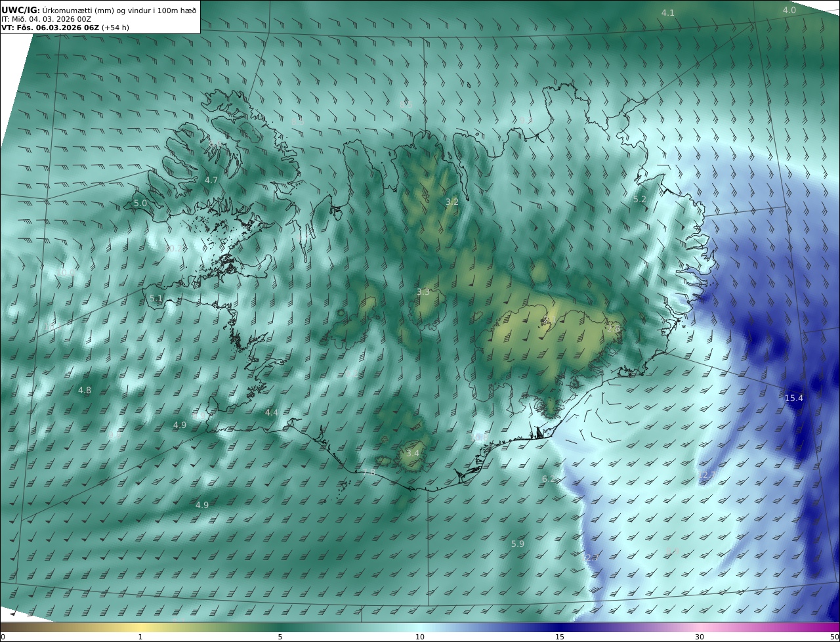
Task: Select the 5.9 value label on the map
Action: point(518,544)
